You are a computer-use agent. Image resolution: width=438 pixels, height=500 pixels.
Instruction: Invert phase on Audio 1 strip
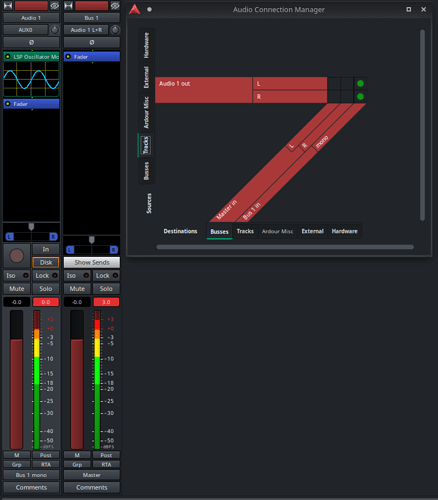tap(31, 42)
